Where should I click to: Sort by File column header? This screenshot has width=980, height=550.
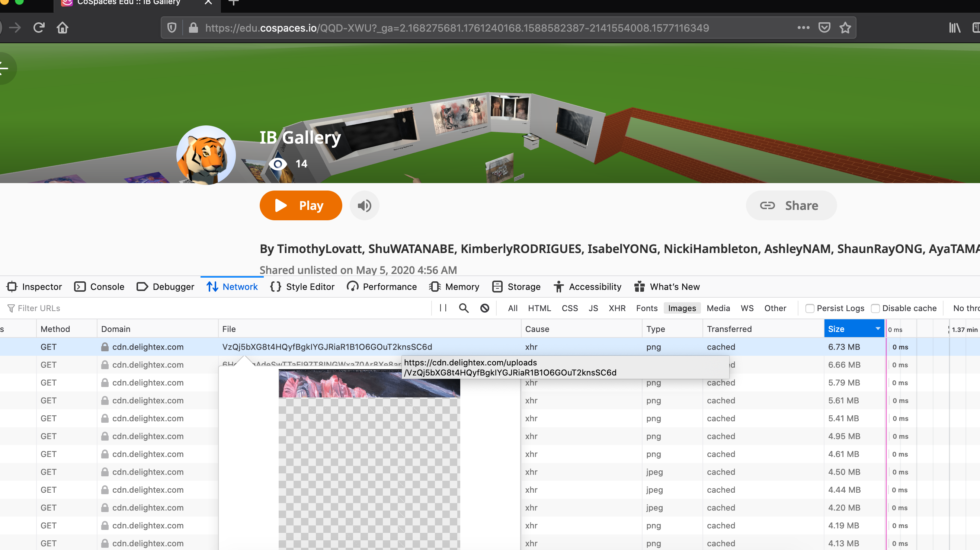369,329
